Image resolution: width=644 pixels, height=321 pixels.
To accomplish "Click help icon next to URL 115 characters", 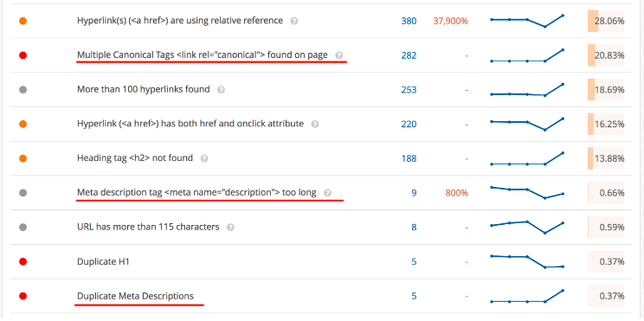I will click(230, 227).
